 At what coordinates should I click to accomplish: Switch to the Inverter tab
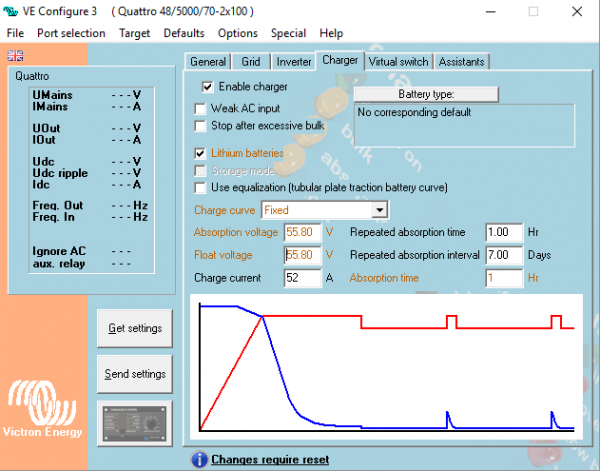293,62
